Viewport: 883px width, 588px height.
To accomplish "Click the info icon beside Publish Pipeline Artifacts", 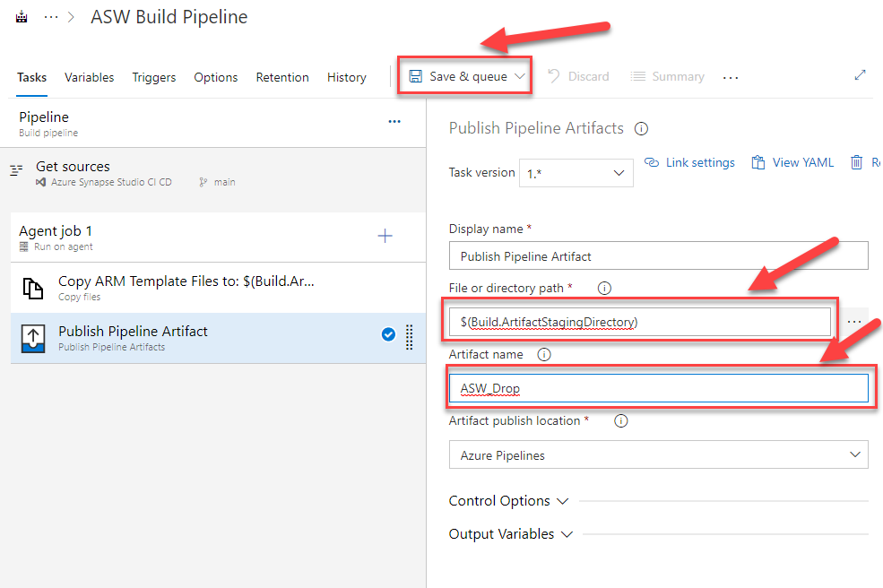I will (x=641, y=129).
